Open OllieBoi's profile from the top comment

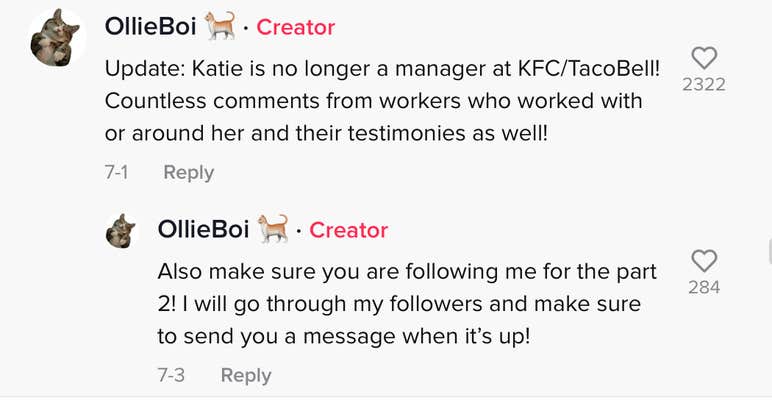tap(150, 28)
